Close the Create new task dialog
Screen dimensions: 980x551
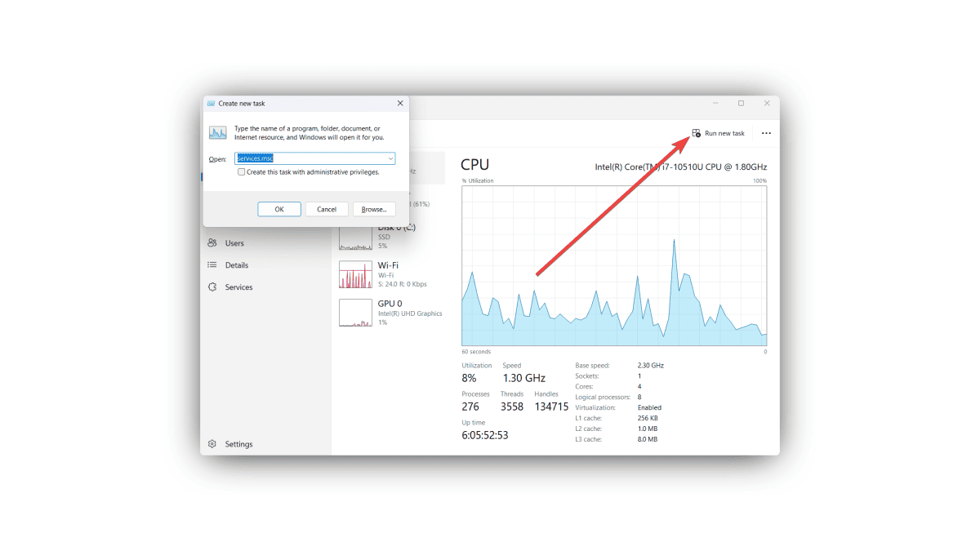pos(399,104)
